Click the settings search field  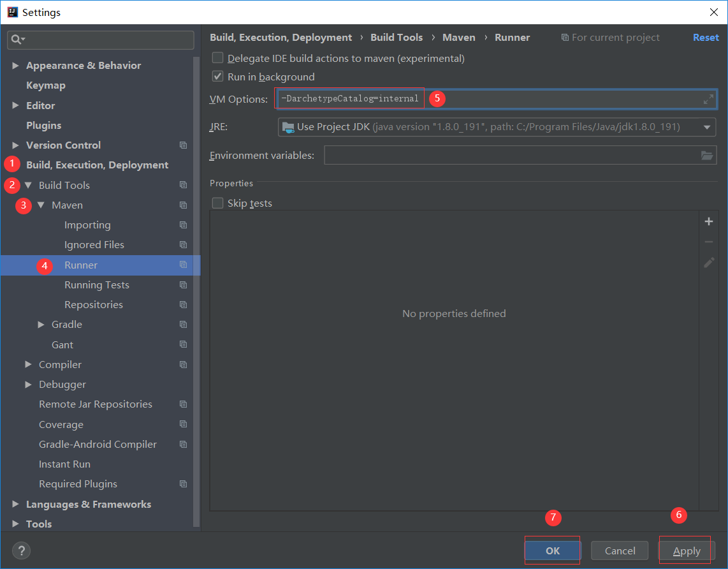tap(101, 40)
